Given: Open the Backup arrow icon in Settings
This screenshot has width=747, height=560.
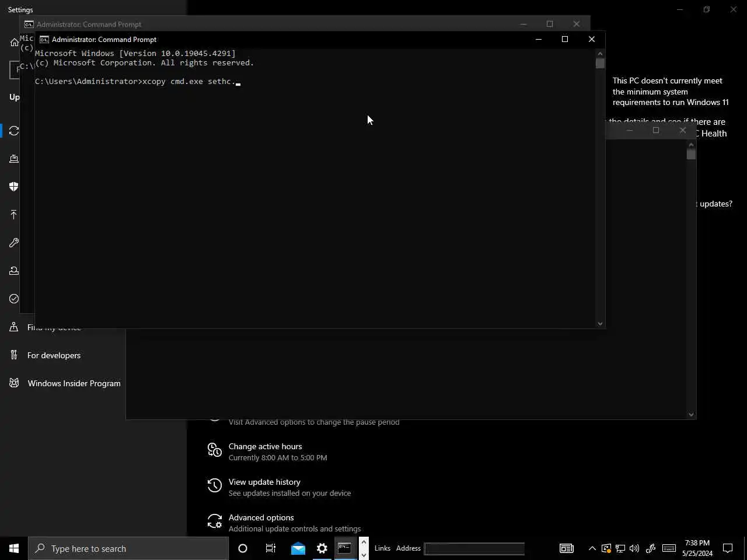Looking at the screenshot, I should 14,215.
